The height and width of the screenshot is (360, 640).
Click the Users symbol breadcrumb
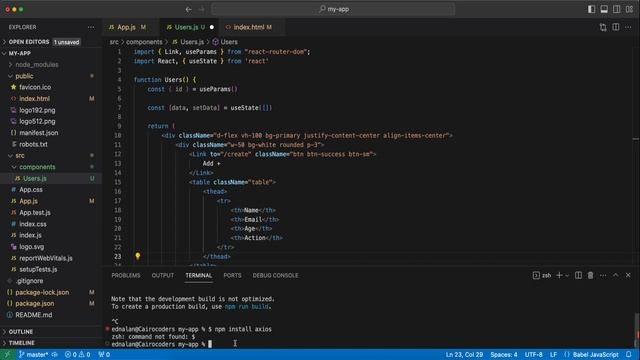[225, 42]
